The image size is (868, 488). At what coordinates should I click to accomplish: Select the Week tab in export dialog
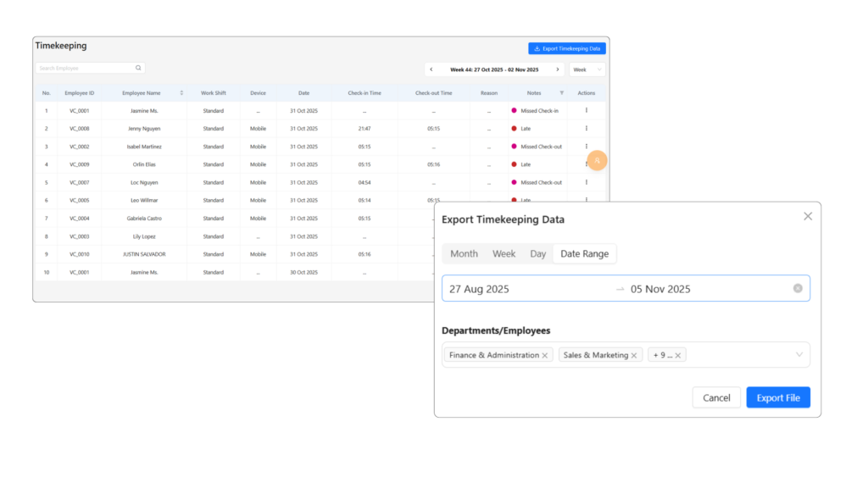pyautogui.click(x=504, y=254)
